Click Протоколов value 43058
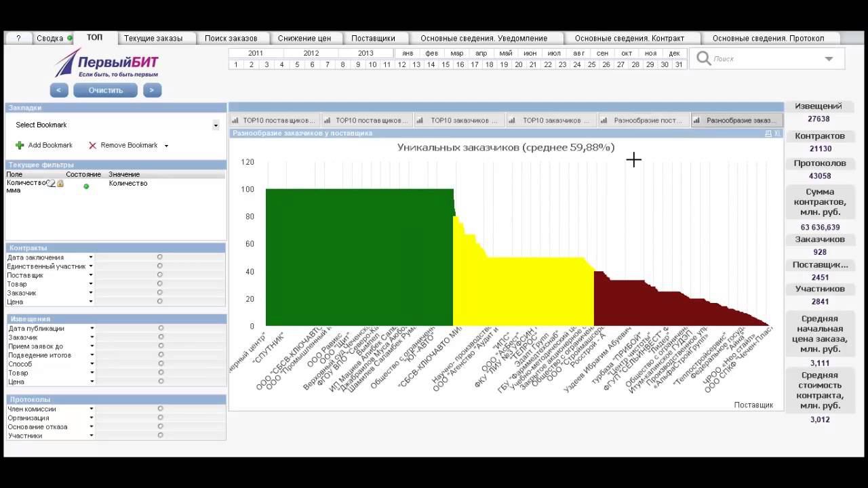 tap(819, 176)
